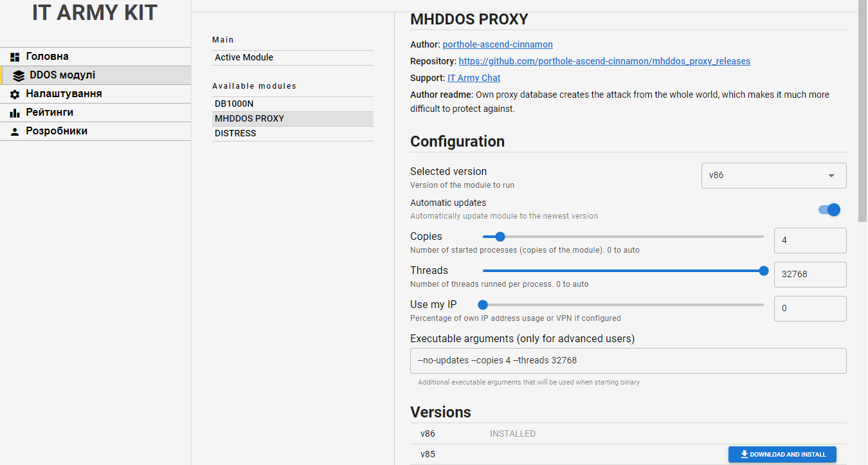Click the Threads slider handle
The height and width of the screenshot is (465, 868).
[764, 271]
